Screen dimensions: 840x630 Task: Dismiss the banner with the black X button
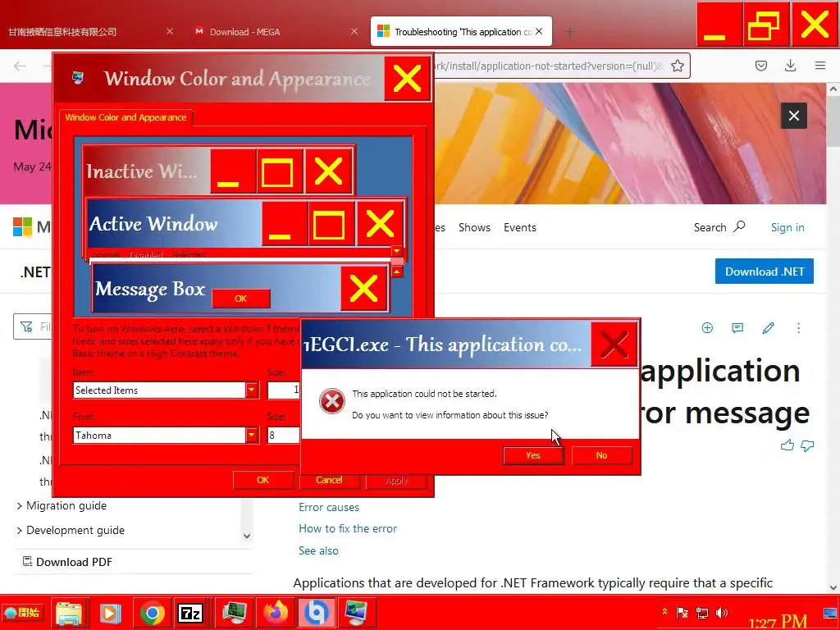pyautogui.click(x=794, y=116)
